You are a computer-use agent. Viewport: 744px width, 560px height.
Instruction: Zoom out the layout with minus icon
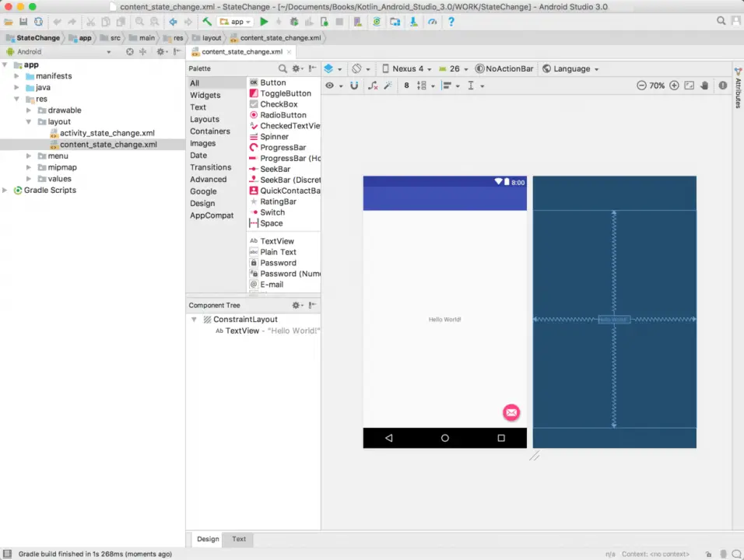point(641,86)
